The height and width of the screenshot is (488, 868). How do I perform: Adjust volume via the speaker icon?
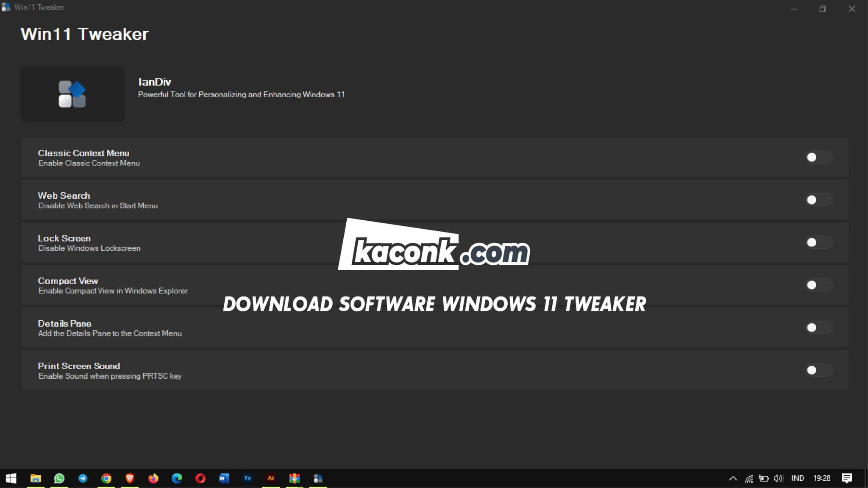(778, 478)
